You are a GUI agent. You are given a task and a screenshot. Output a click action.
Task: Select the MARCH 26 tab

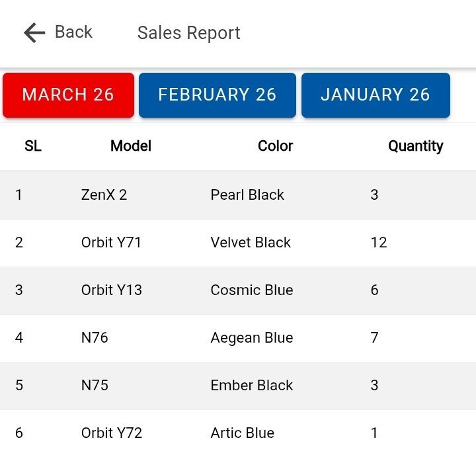click(x=68, y=95)
